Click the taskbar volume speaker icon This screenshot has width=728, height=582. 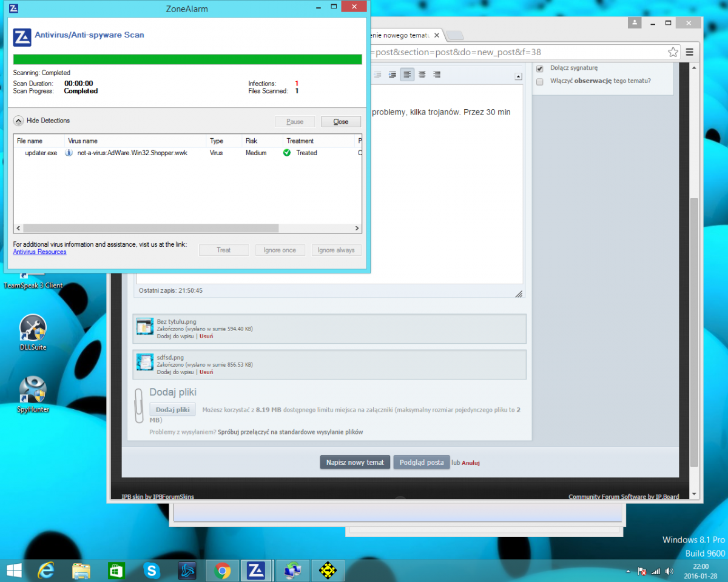[669, 571]
